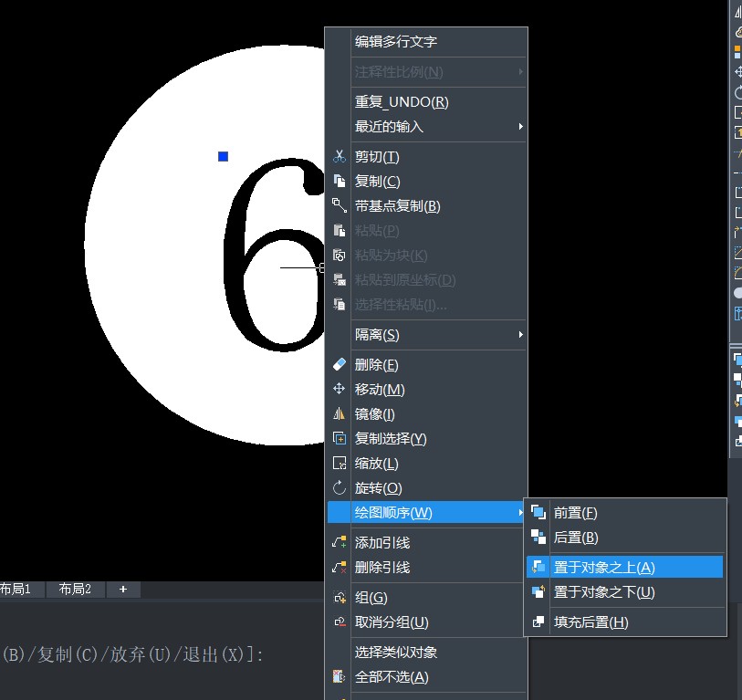
Task: Click the 粘贴到原坐标(D) icon
Action: coord(339,279)
